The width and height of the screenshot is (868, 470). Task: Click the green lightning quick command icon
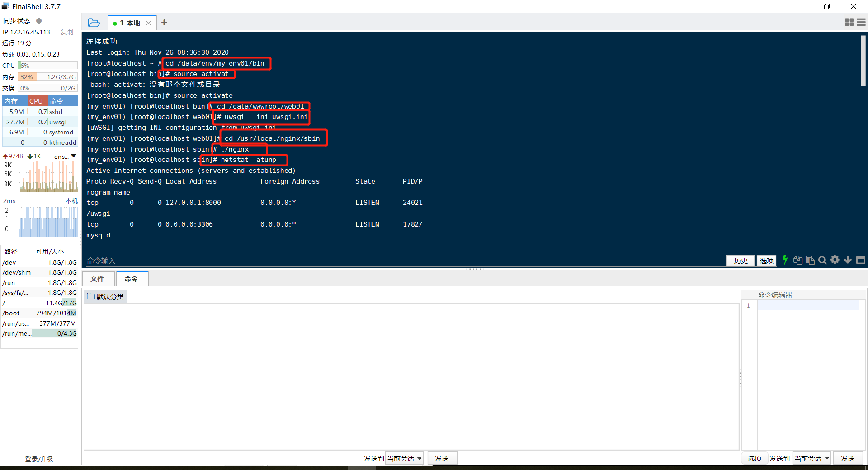click(785, 260)
